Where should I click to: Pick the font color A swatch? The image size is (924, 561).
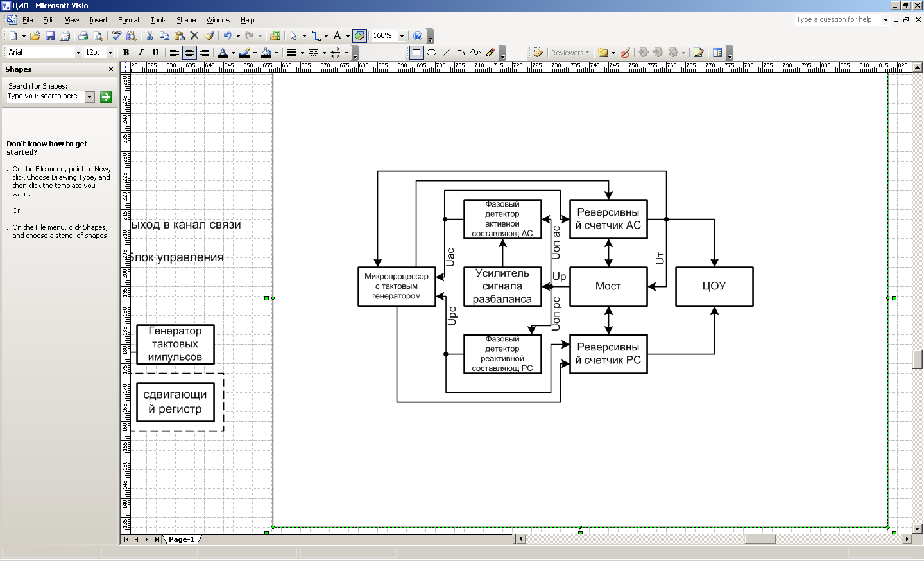click(x=223, y=53)
